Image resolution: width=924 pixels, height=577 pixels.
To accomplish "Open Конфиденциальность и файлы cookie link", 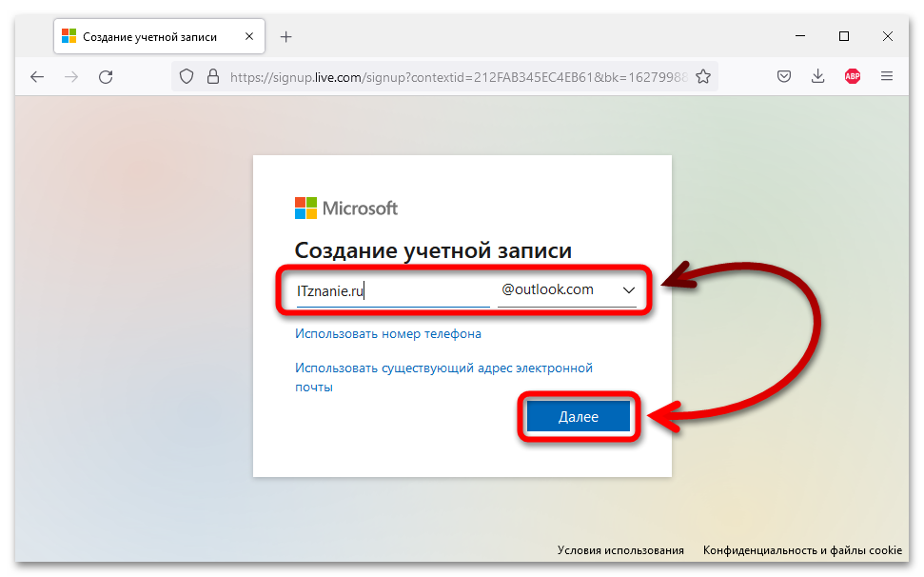I will click(x=802, y=550).
